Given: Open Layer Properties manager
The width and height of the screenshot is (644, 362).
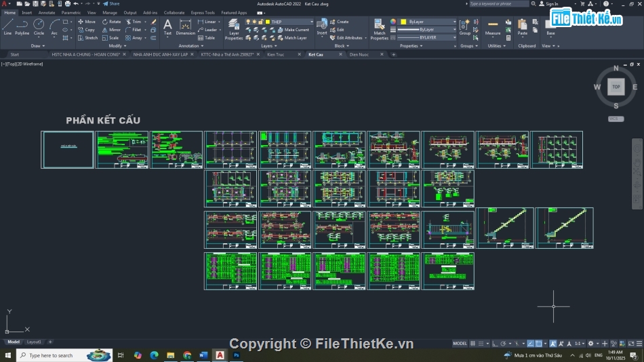Looking at the screenshot, I should [234, 28].
